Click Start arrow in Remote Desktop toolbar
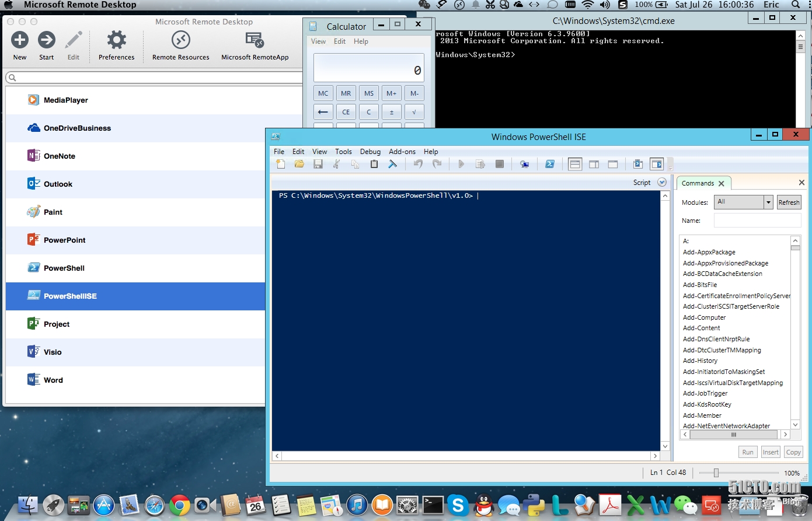Viewport: 812px width, 521px height. [x=47, y=46]
